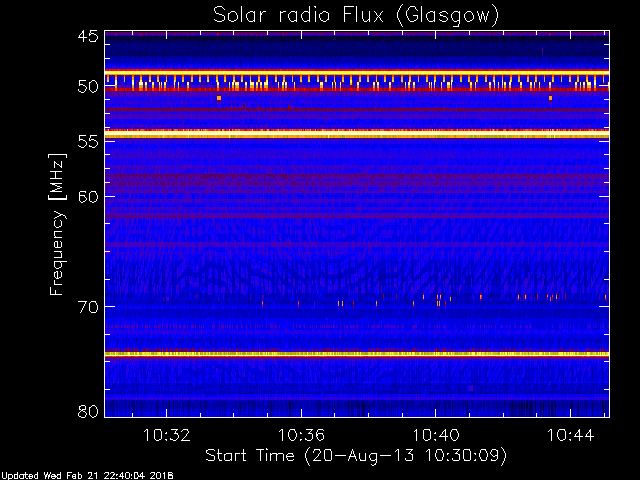Click the 10:36 time axis label

coord(301,435)
